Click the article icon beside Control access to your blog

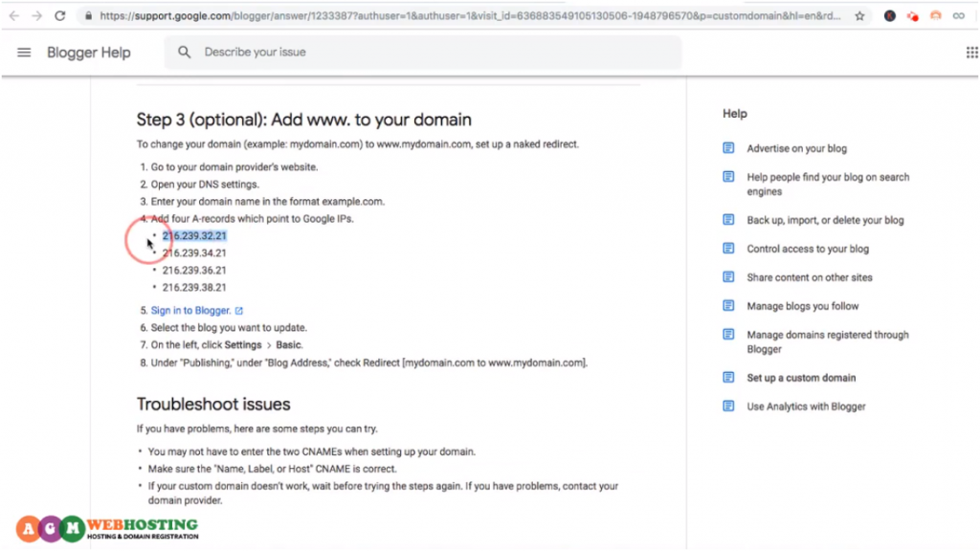pos(728,249)
